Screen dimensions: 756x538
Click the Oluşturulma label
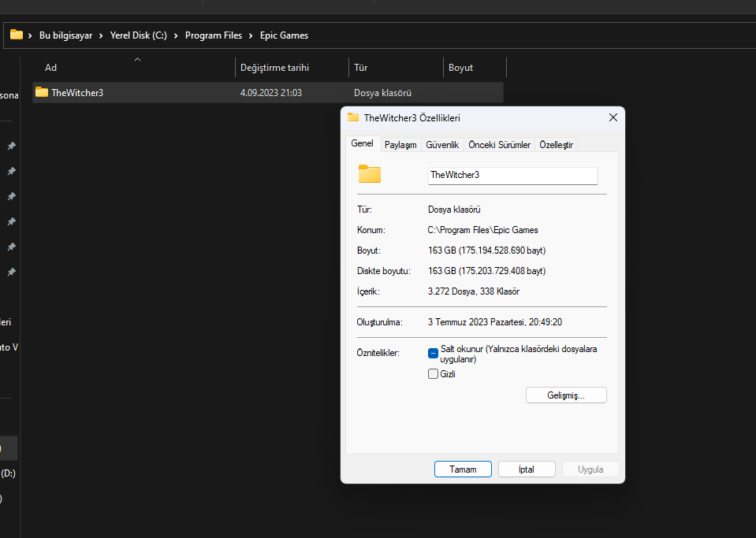(x=379, y=322)
